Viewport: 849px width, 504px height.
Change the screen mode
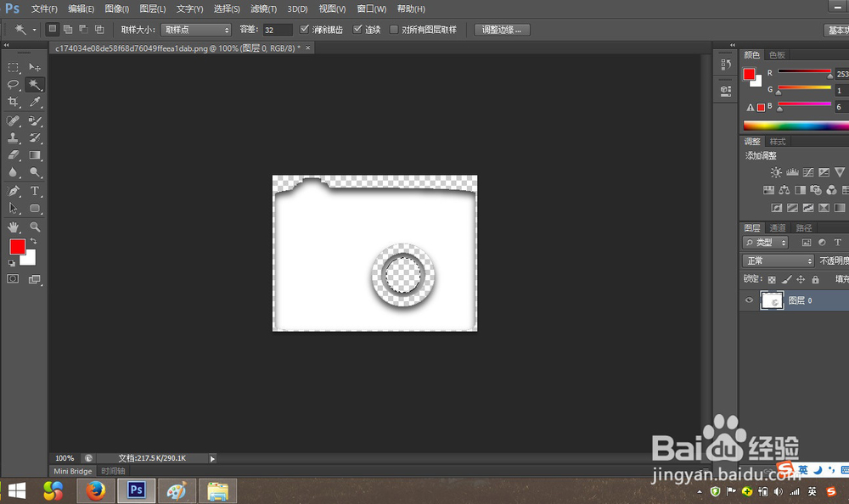[35, 279]
